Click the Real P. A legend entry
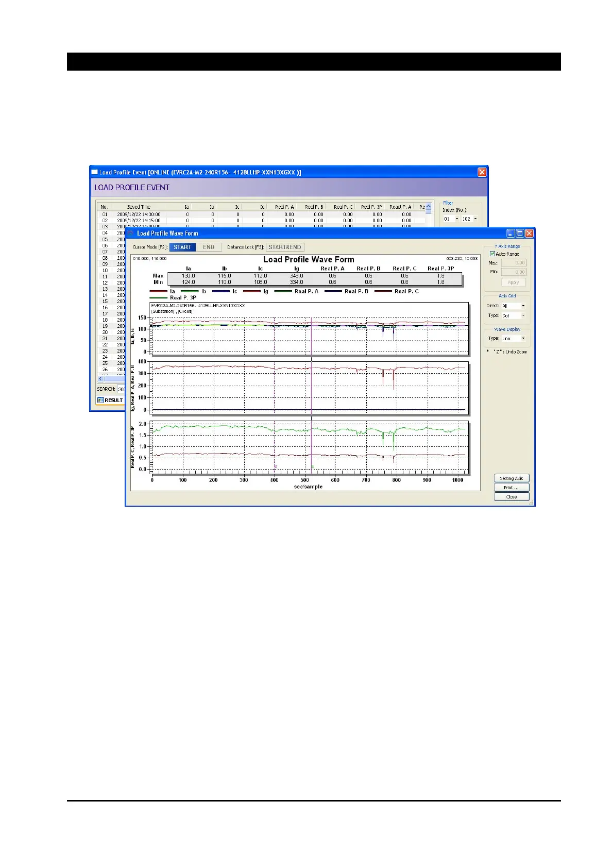This screenshot has height=868, width=613. pos(296,292)
